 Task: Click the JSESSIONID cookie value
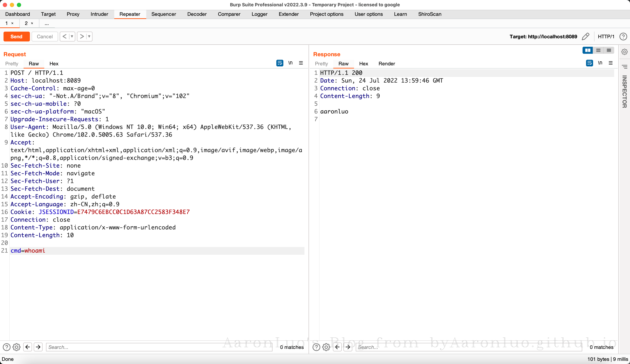133,212
